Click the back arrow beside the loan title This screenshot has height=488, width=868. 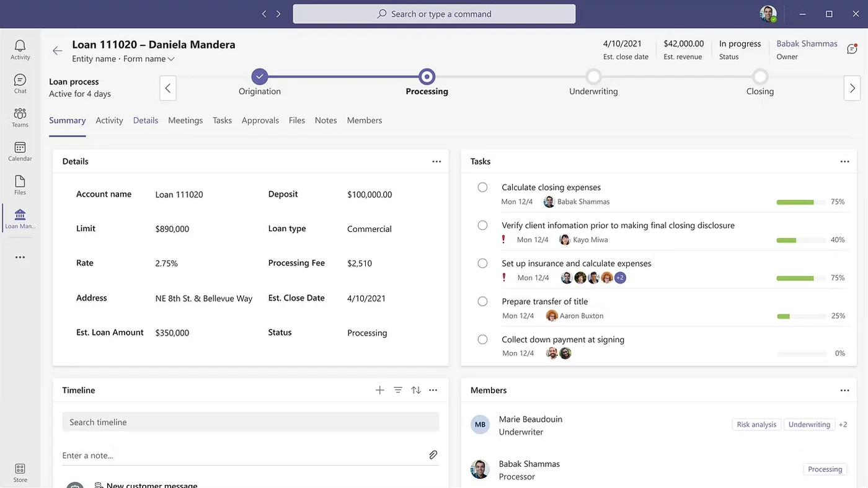tap(58, 51)
